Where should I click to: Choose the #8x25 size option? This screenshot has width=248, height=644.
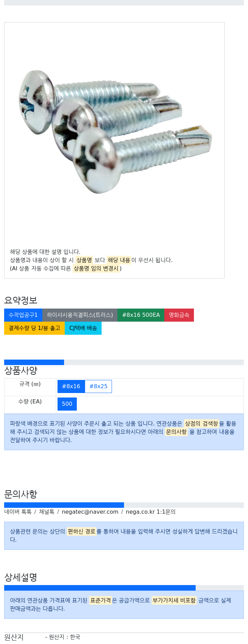(x=99, y=386)
